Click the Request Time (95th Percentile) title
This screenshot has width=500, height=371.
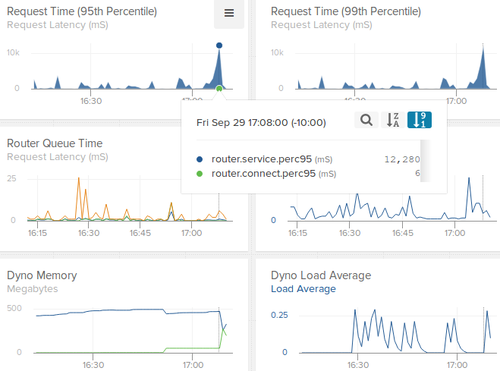pos(82,11)
